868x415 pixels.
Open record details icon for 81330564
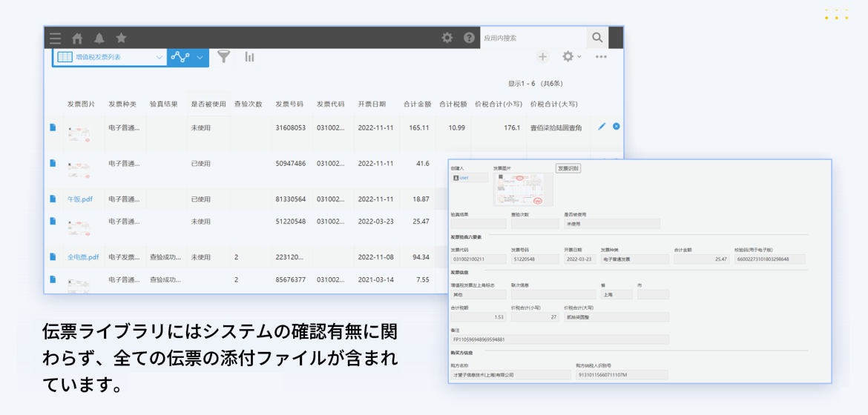point(53,199)
